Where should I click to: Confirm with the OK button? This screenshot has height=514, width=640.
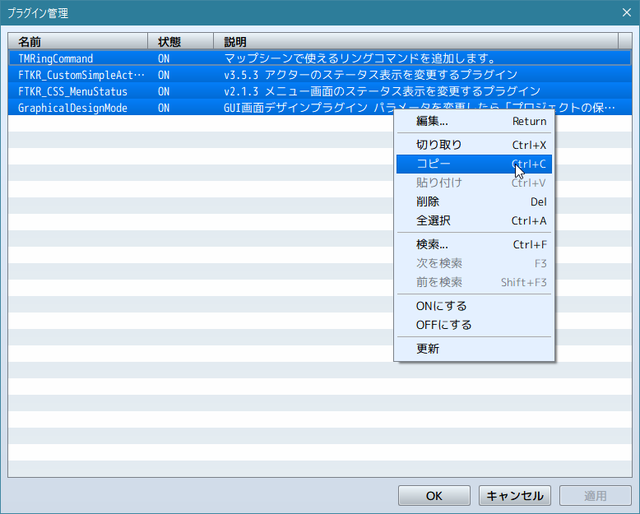click(x=434, y=496)
